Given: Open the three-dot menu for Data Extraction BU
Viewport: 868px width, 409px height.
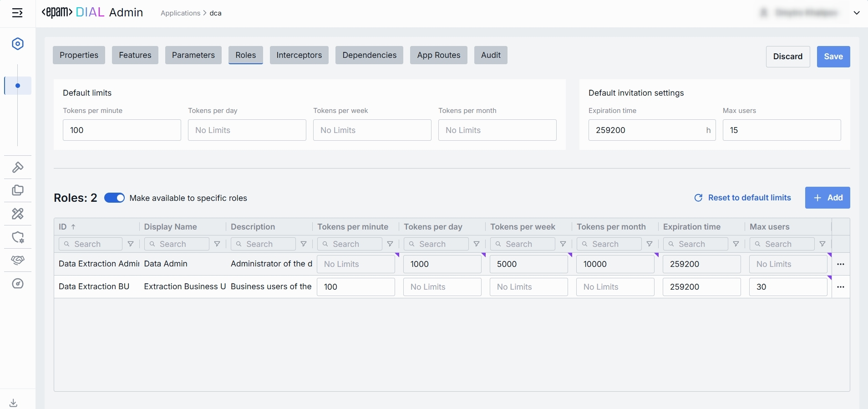Looking at the screenshot, I should [x=841, y=287].
